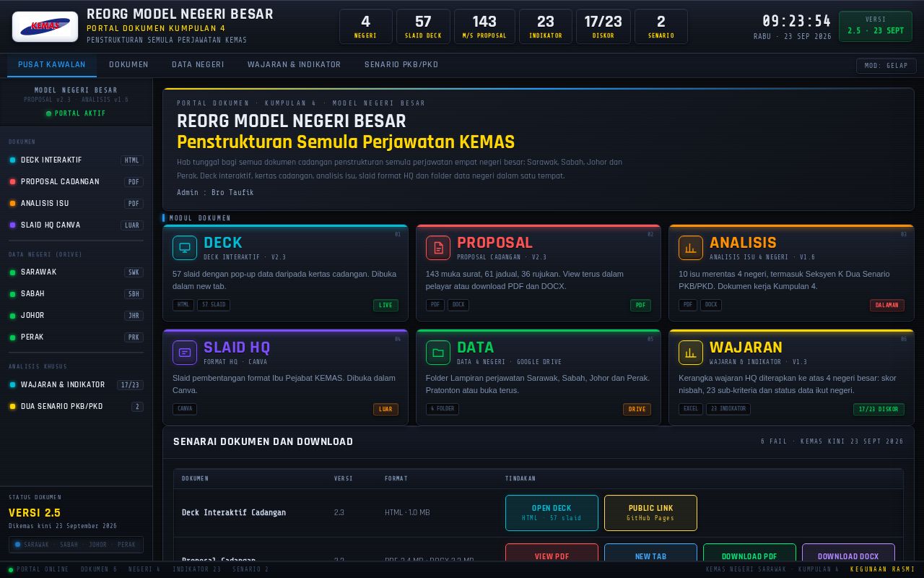Click the green dot beside SARAWAK
This screenshot has width=924, height=578.
(x=12, y=272)
